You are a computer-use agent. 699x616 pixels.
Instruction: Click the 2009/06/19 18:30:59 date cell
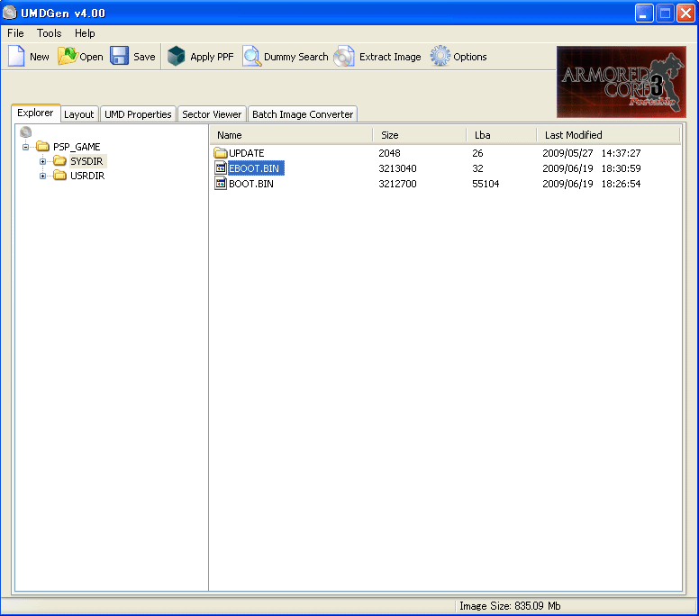592,168
